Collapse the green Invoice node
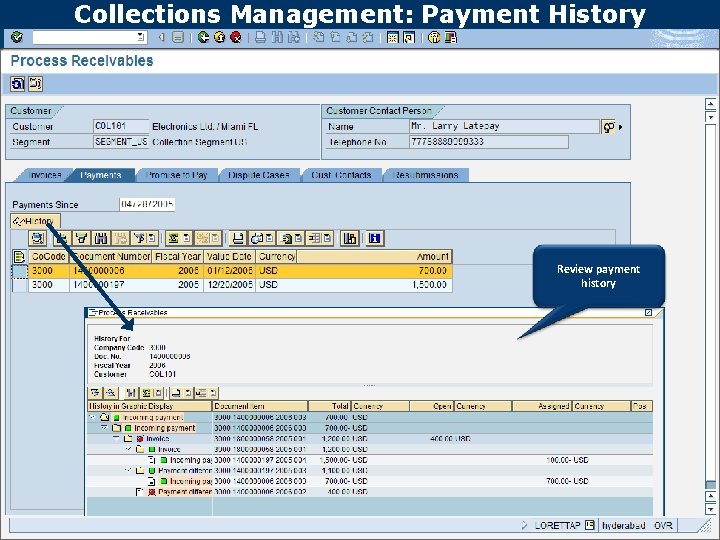This screenshot has width=720, height=540. 129,449
